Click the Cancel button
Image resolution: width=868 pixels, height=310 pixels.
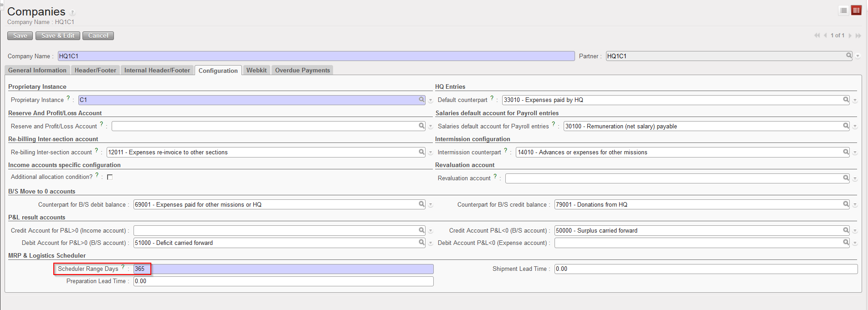[x=98, y=36]
